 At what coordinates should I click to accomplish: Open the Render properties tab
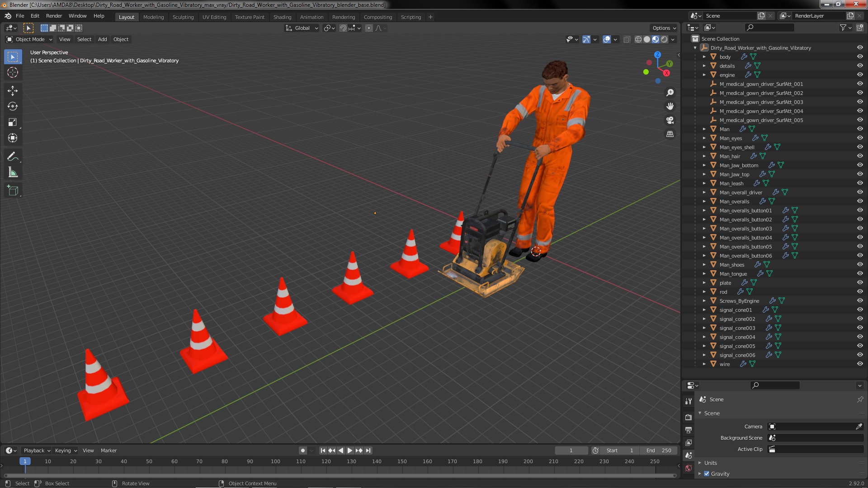(x=689, y=417)
